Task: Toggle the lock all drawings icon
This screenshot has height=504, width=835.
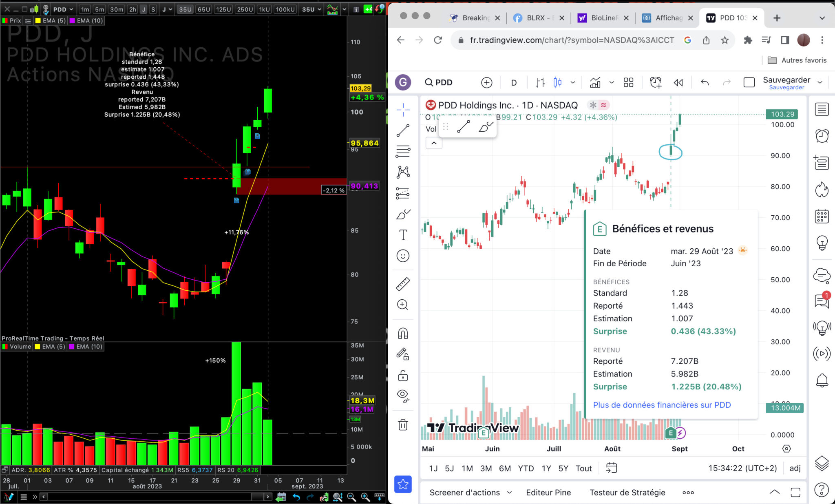Action: (x=403, y=375)
